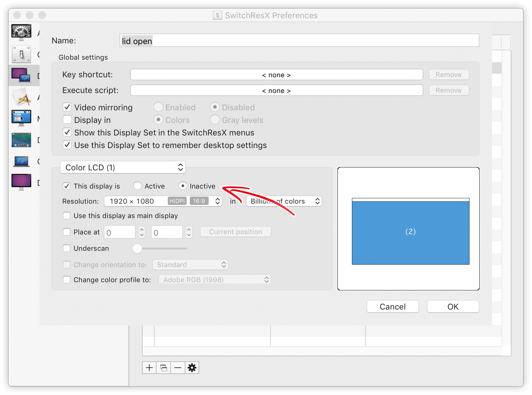
Task: Enable Use this display as main display
Action: (x=67, y=216)
